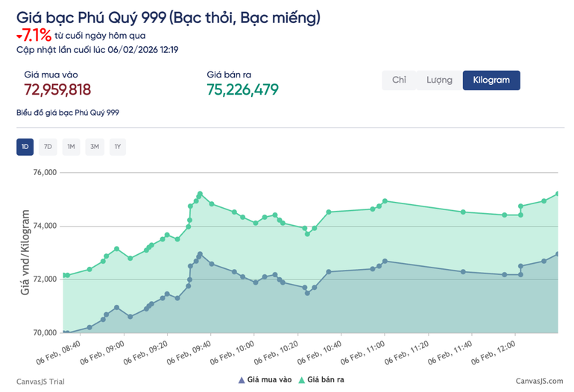This screenshot has width=574, height=392.
Task: Switch the chart to the 1M range
Action: (x=71, y=147)
